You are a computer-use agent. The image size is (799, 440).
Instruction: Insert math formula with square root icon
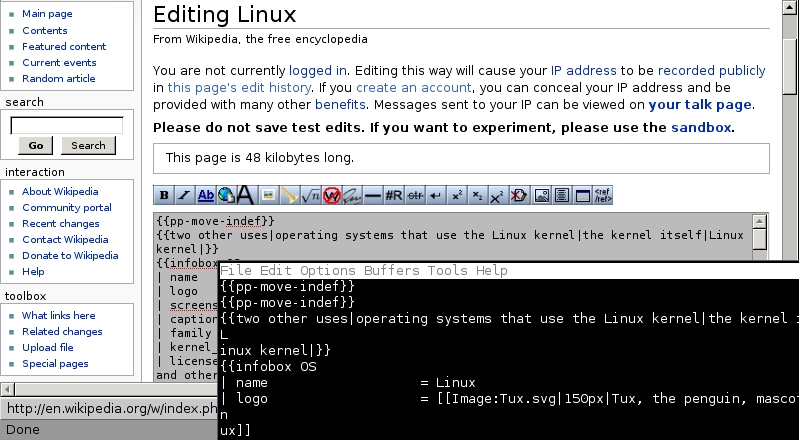[311, 195]
